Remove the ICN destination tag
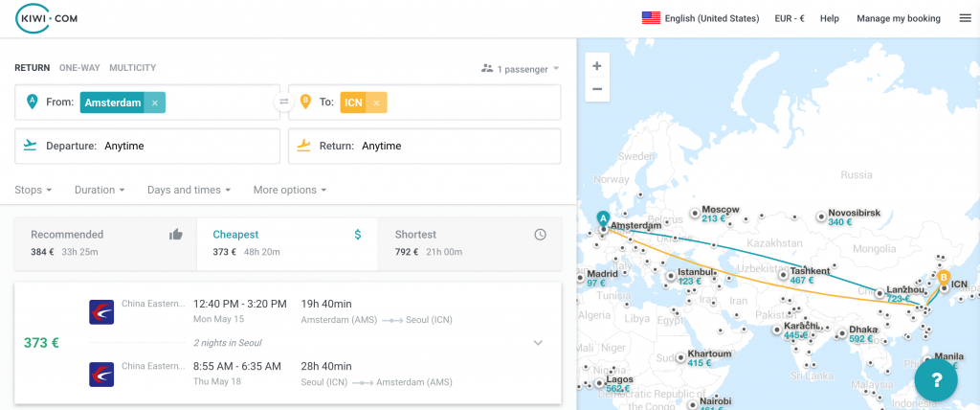This screenshot has width=980, height=410. point(376,102)
